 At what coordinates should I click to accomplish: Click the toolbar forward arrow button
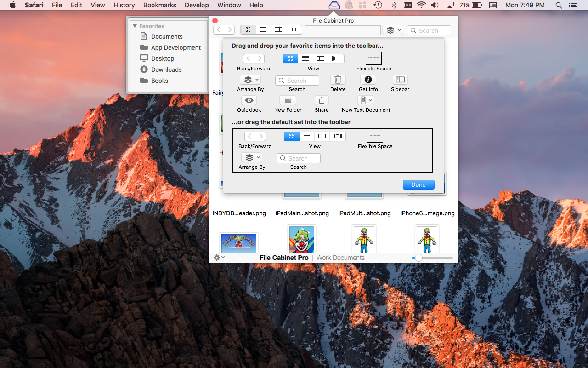(230, 29)
